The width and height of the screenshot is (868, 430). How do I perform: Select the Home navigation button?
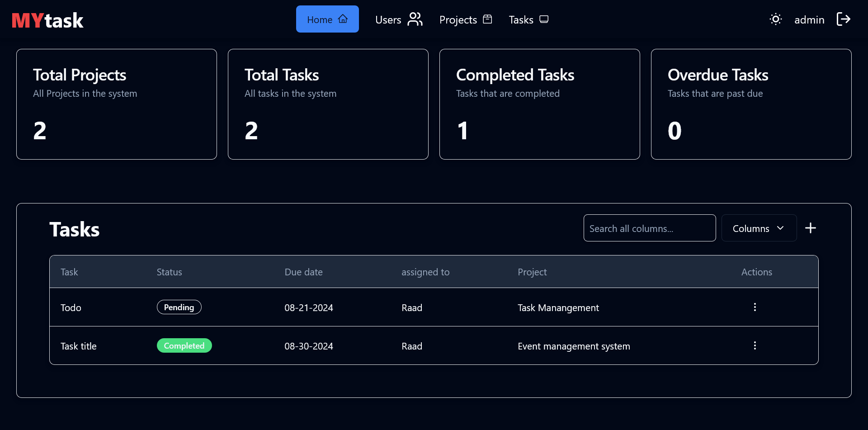[x=327, y=19]
